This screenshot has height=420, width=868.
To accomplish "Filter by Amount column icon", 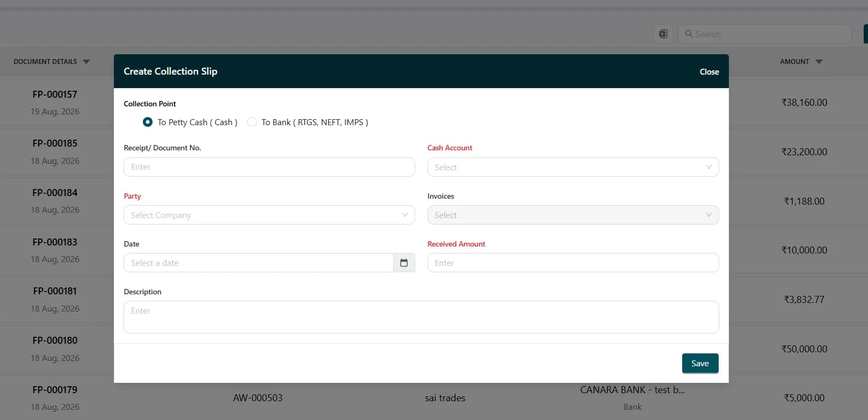I will (819, 62).
